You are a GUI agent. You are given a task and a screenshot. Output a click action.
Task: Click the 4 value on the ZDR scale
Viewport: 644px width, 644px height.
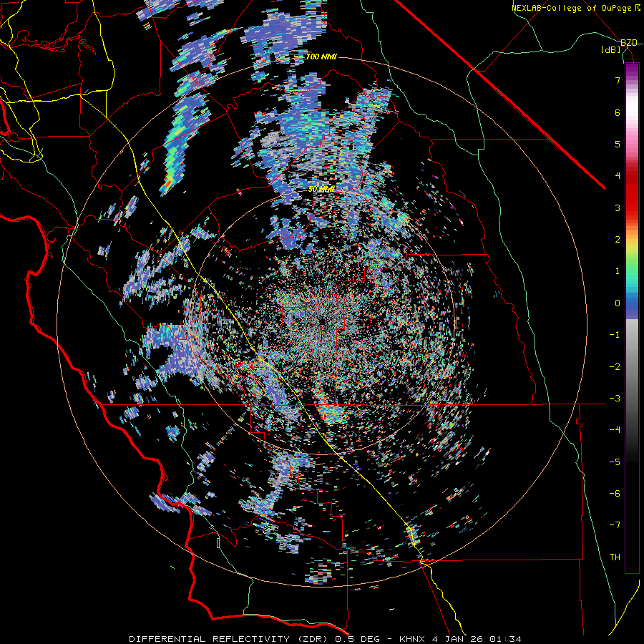(618, 176)
